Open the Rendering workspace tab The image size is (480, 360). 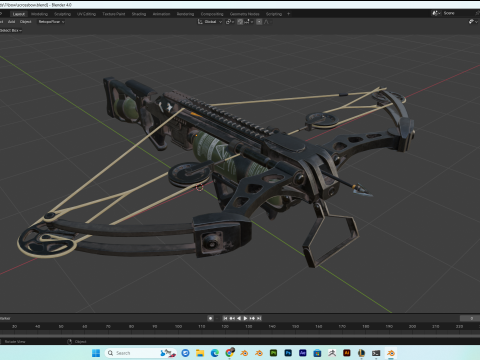185,14
